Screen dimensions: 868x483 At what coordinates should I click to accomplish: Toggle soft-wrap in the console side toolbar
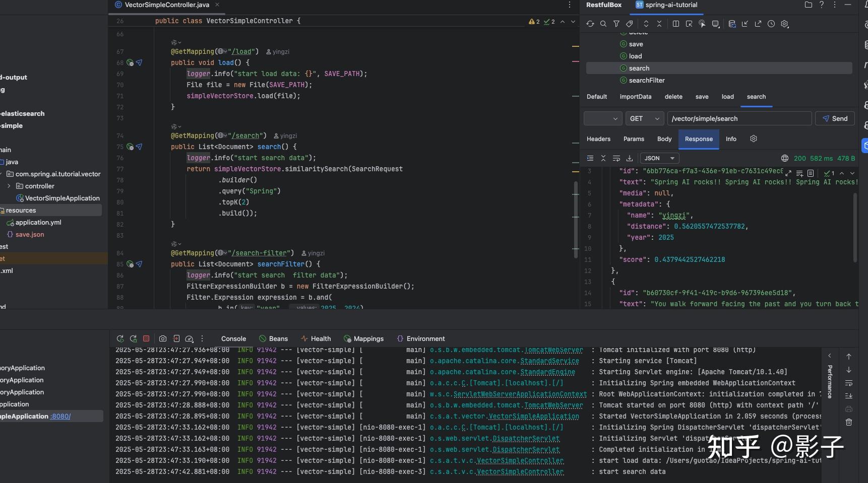[849, 383]
